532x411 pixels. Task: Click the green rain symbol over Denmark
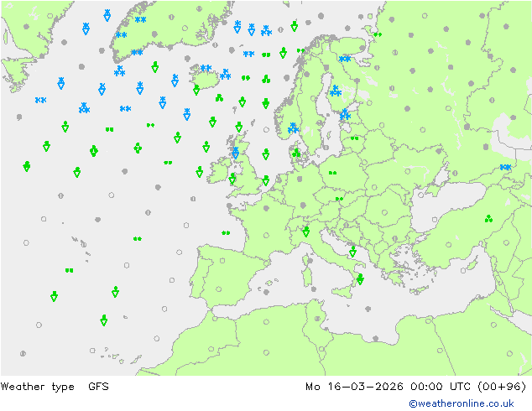click(x=296, y=153)
